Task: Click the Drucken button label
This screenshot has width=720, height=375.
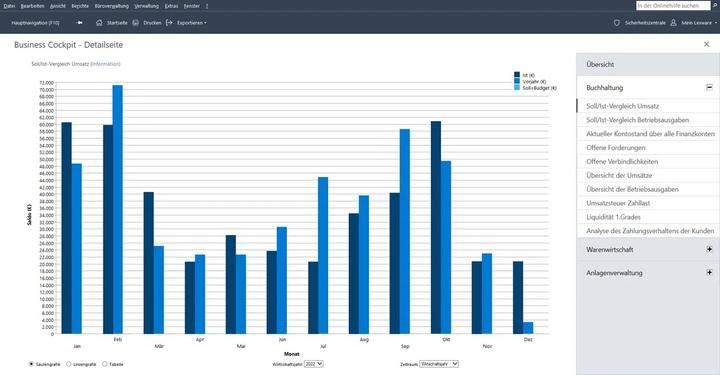Action: tap(152, 22)
